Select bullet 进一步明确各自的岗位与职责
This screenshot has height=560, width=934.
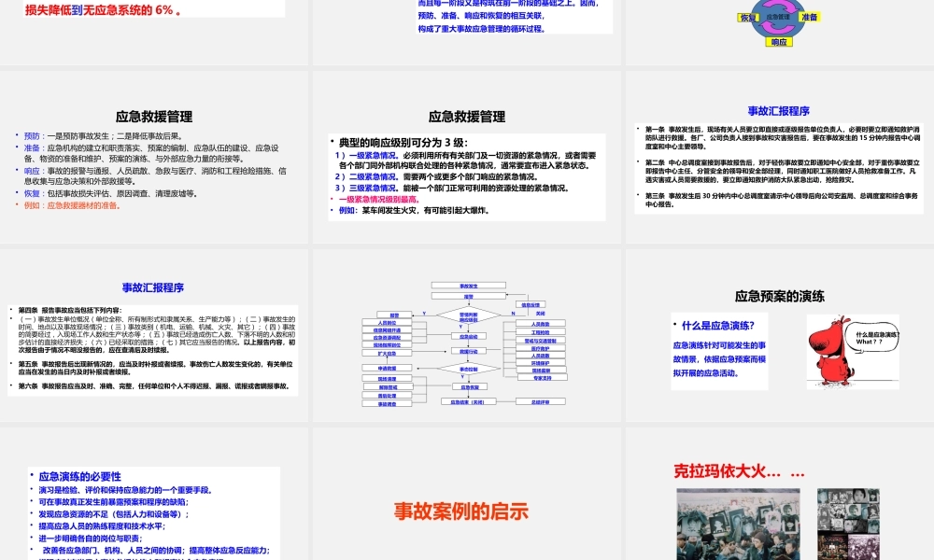pos(90,538)
